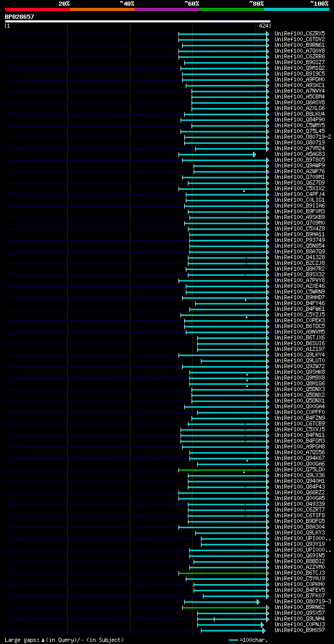This screenshot has height=644, width=334.
Task: Click the UniRef100_Q66RZ2 label
Action: [x=300, y=492]
